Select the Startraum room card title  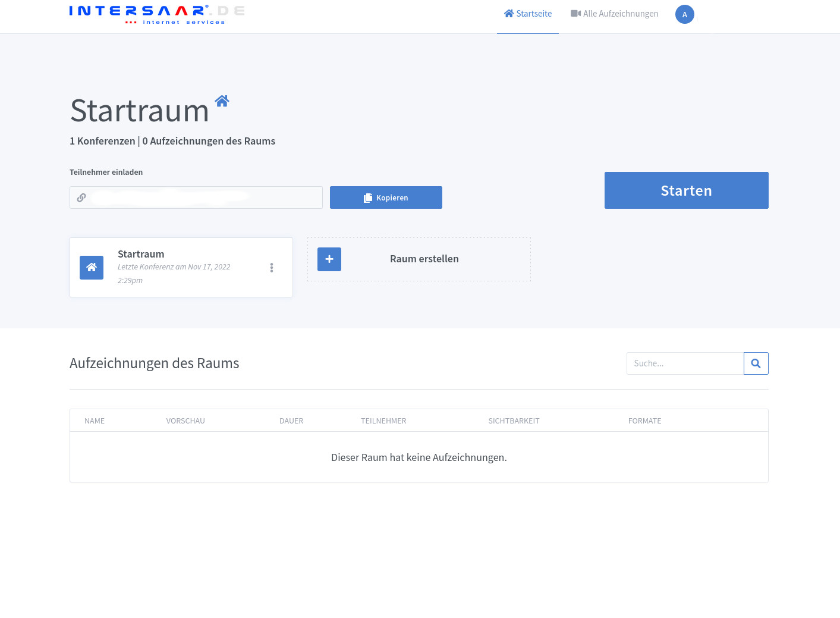[141, 254]
